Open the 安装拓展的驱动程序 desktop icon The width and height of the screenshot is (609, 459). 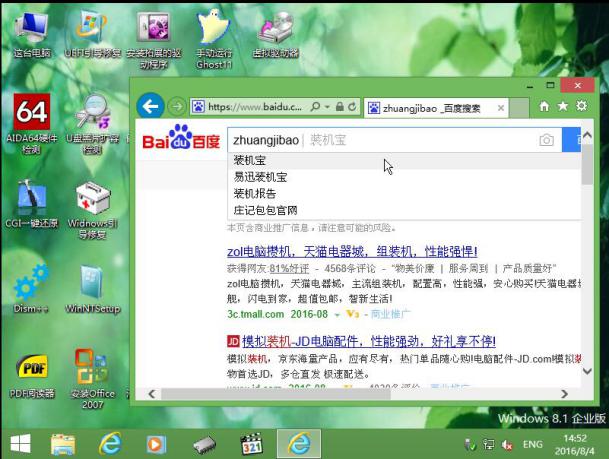click(x=154, y=39)
